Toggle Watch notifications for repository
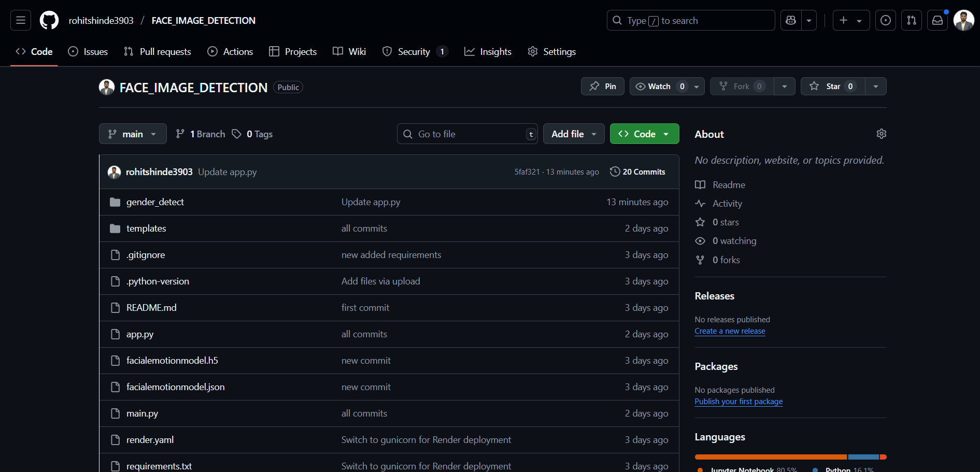This screenshot has width=980, height=472. [659, 87]
